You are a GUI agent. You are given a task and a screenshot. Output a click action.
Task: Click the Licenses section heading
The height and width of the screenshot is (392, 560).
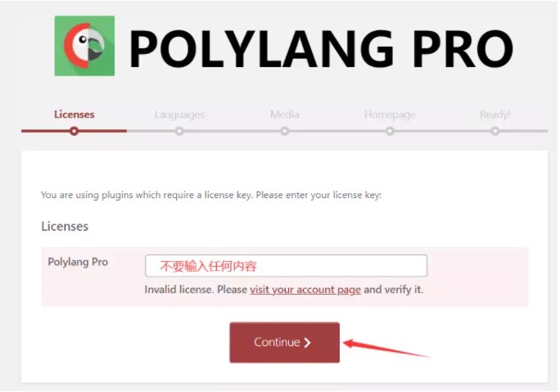tap(65, 227)
